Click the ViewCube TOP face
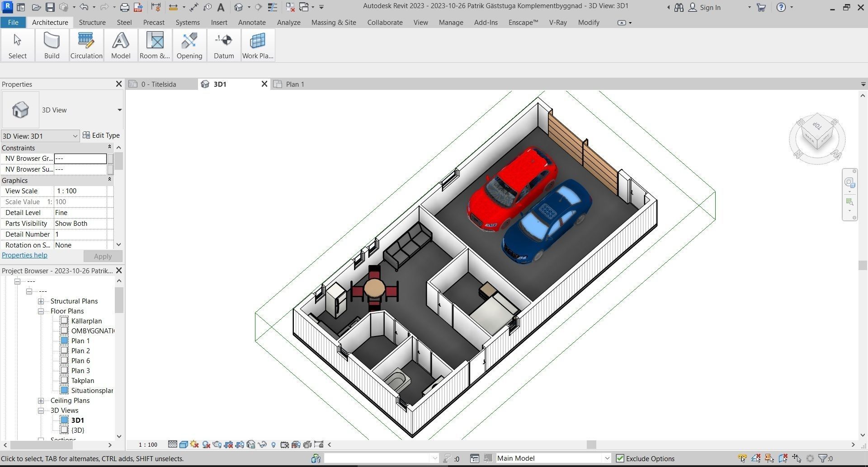The height and width of the screenshot is (467, 868). (817, 126)
